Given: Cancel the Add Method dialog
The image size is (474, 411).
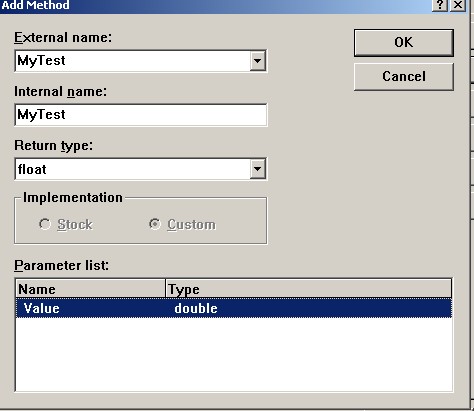Looking at the screenshot, I should [404, 77].
